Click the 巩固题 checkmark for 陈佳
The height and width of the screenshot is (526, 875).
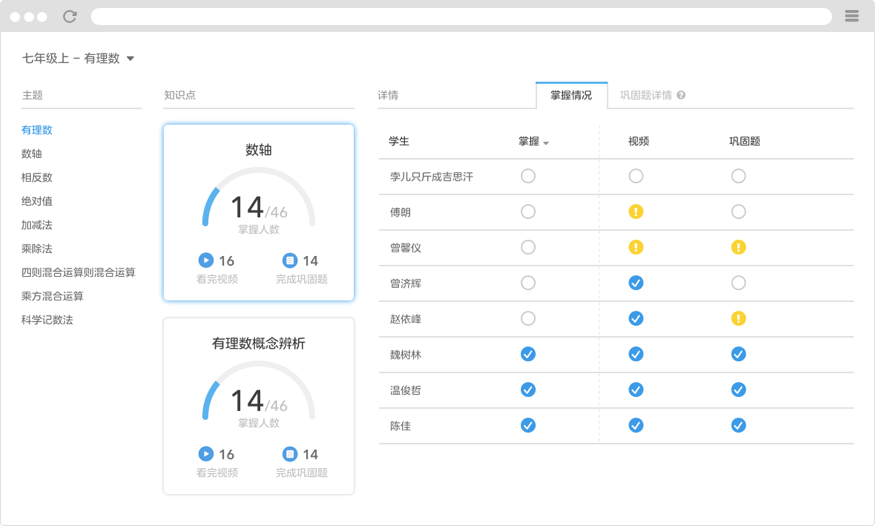click(738, 426)
